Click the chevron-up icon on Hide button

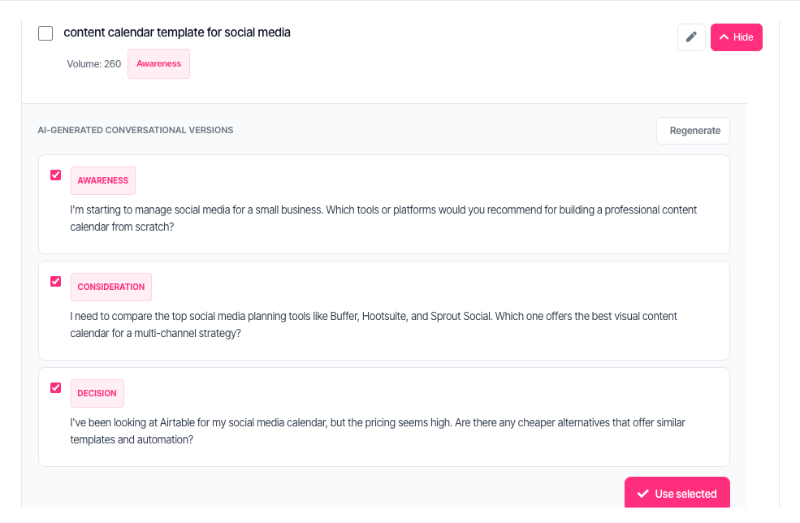pos(724,37)
